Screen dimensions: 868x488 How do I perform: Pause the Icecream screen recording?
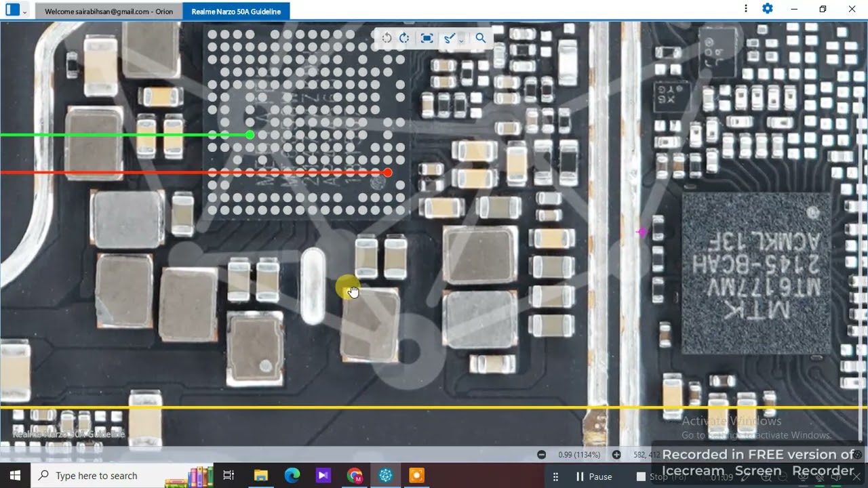(594, 476)
